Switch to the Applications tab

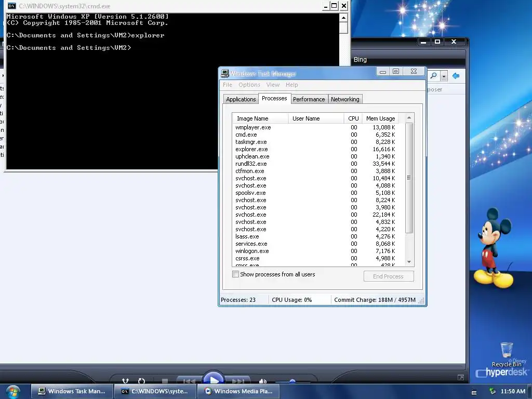[x=241, y=99]
